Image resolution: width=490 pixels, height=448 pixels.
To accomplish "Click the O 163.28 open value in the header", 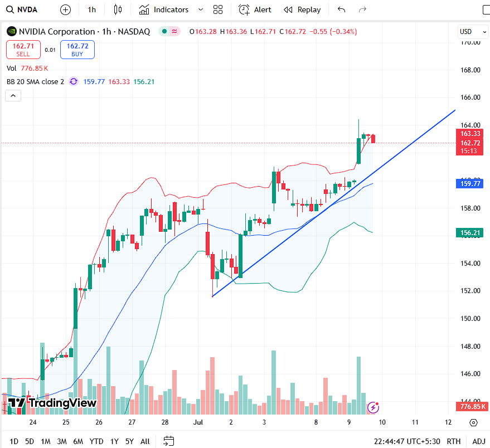I will point(203,32).
